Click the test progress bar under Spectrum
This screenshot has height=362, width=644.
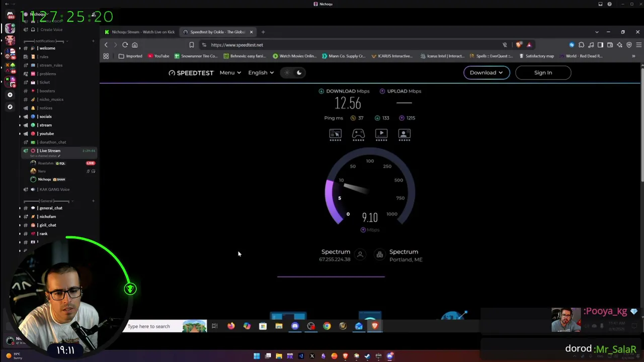tap(331, 277)
